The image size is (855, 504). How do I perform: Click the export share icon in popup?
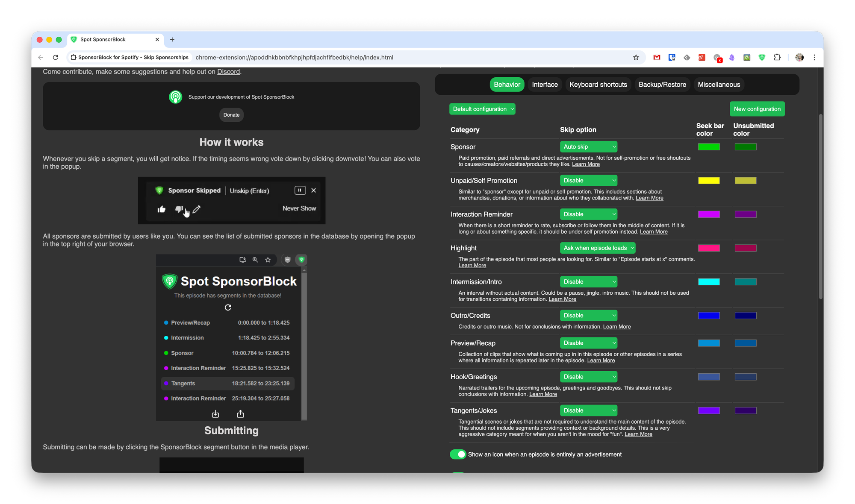pyautogui.click(x=241, y=414)
